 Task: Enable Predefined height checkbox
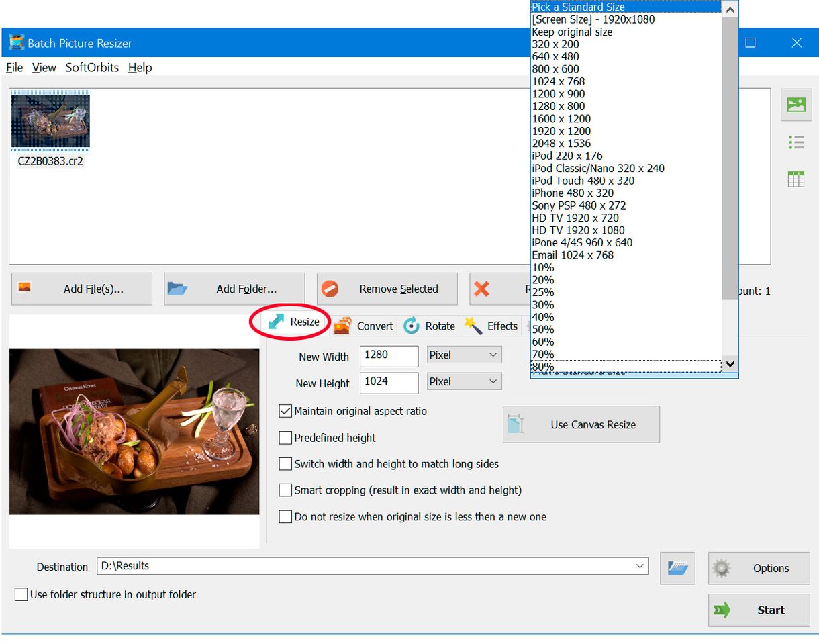tap(285, 438)
